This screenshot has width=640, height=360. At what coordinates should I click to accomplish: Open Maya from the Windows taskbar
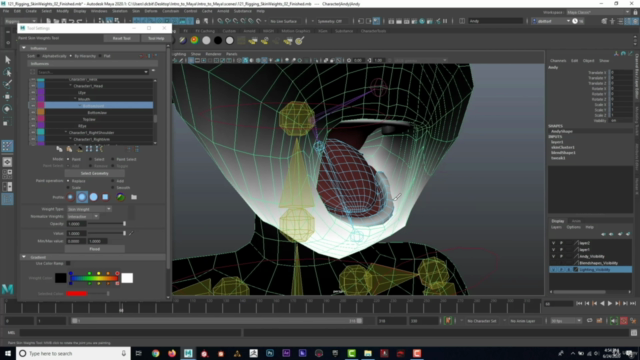[188, 353]
